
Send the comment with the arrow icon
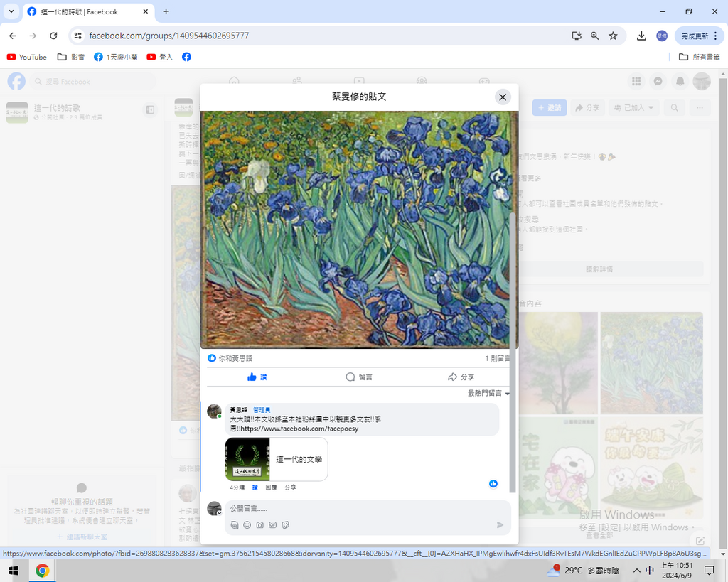500,525
